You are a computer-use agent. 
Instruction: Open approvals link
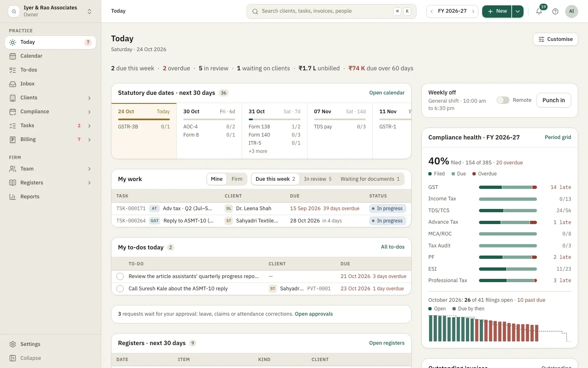[314, 314]
